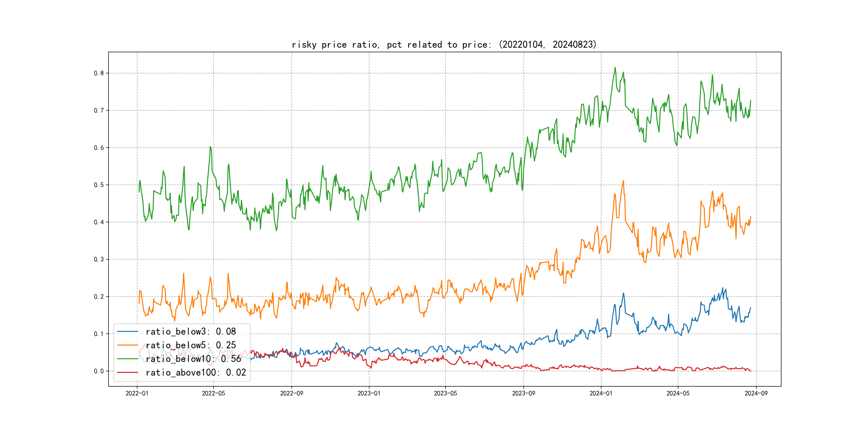Select the 'ratio_below5: 0.25' legend label
Image resolution: width=868 pixels, height=434 pixels.
[191, 345]
